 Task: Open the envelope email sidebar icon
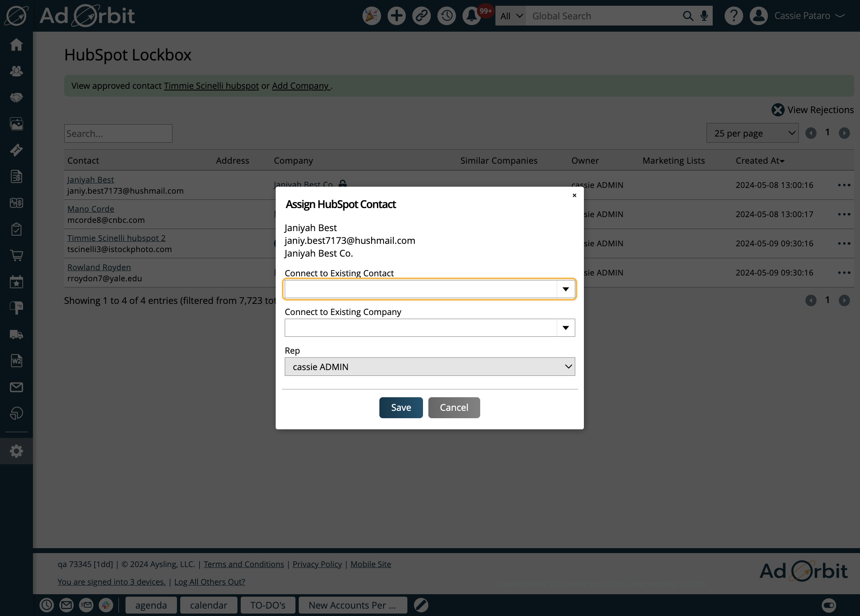tap(16, 387)
